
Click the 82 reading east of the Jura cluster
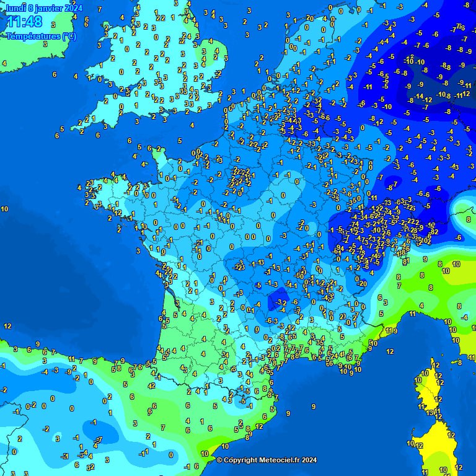click(x=434, y=232)
